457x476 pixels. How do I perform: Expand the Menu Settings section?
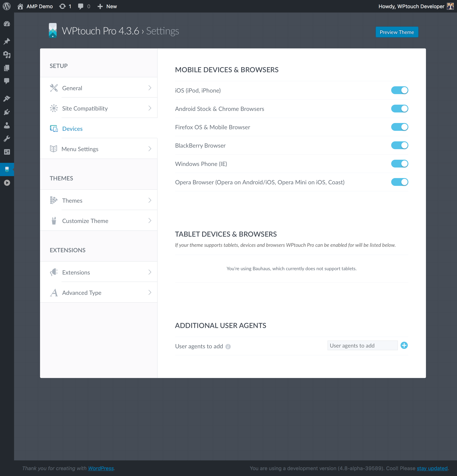[x=101, y=149]
